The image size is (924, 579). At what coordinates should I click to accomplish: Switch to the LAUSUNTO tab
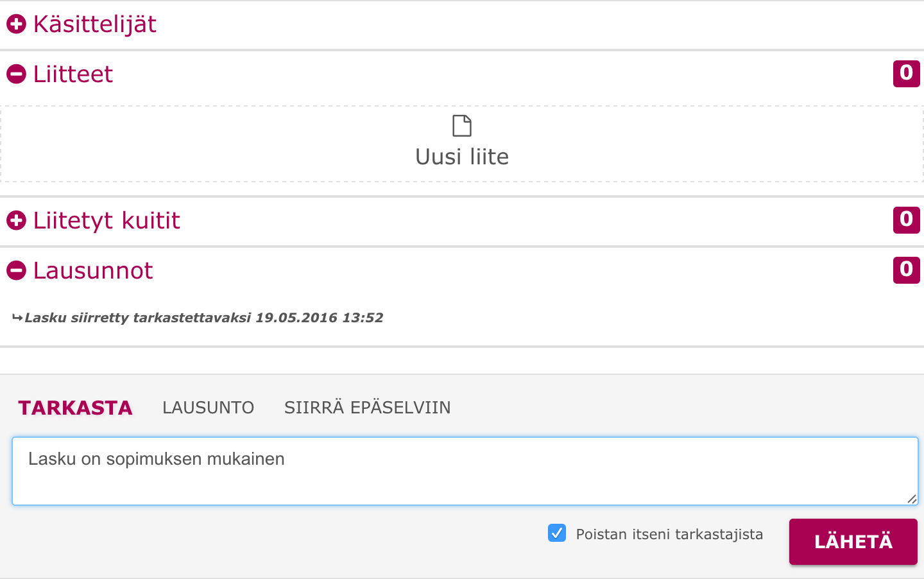point(208,408)
